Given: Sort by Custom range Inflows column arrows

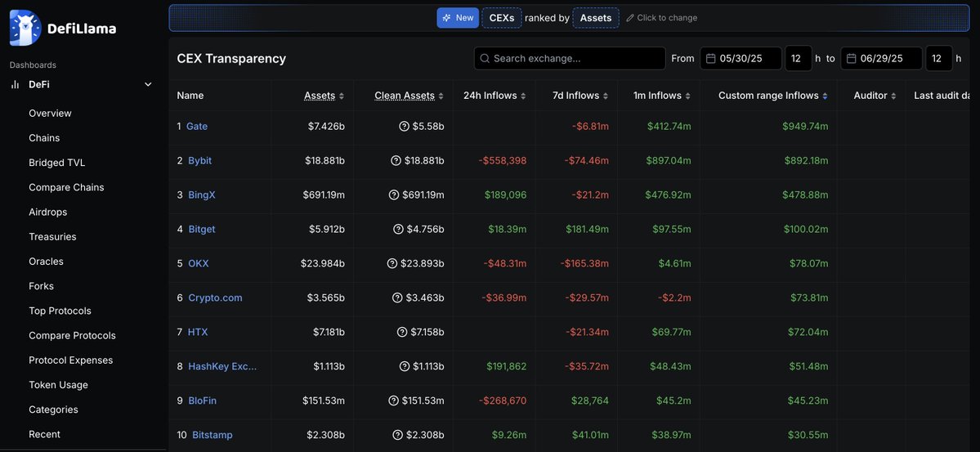Looking at the screenshot, I should [x=825, y=96].
